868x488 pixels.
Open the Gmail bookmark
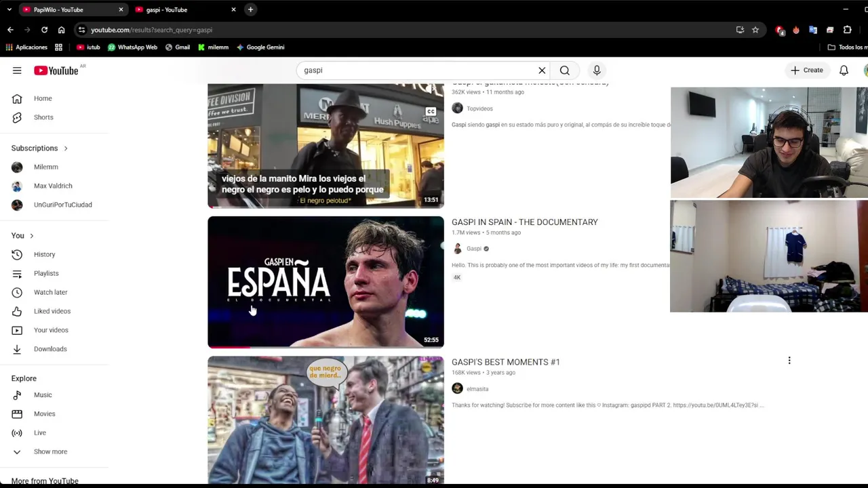tap(178, 47)
